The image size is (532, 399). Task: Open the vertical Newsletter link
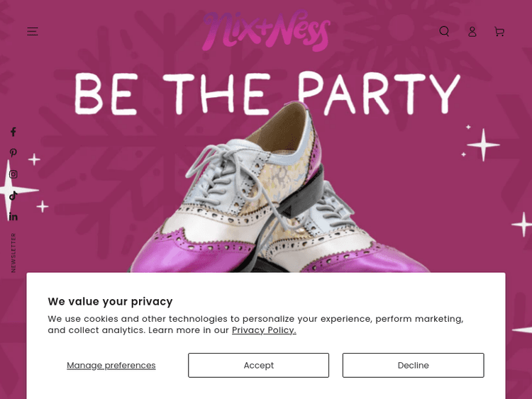point(13,252)
